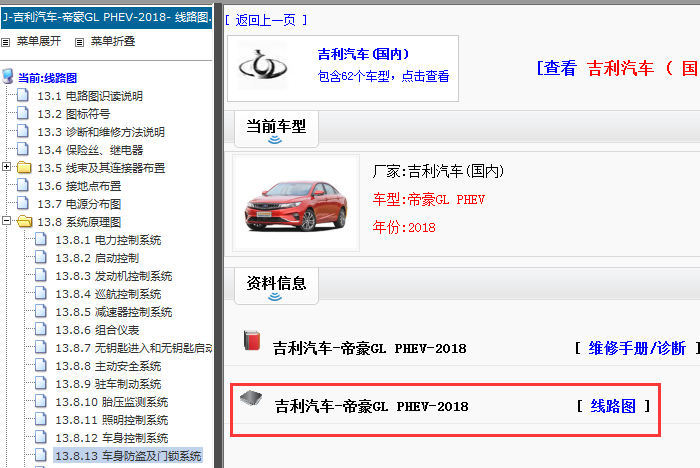
Task: Click the folder icon for 13.5 线束及其连接器布置
Action: pos(24,167)
